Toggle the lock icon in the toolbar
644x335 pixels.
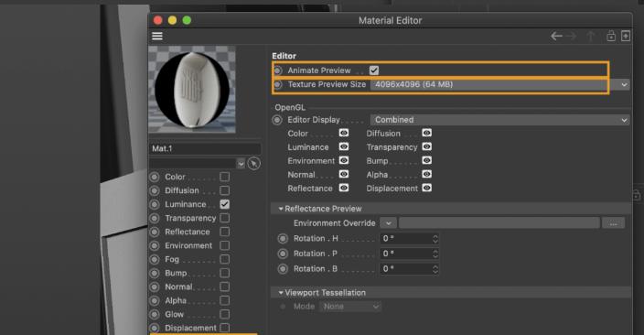tap(611, 37)
